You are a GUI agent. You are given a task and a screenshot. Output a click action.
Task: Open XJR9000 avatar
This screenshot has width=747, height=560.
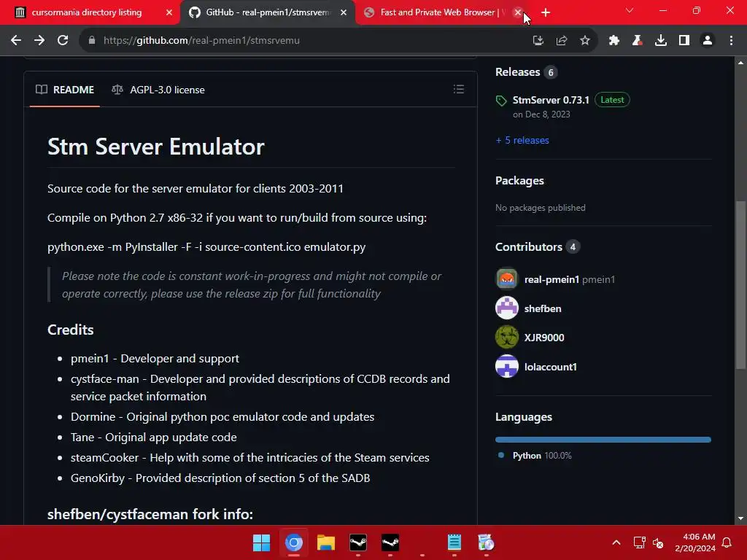[507, 337]
